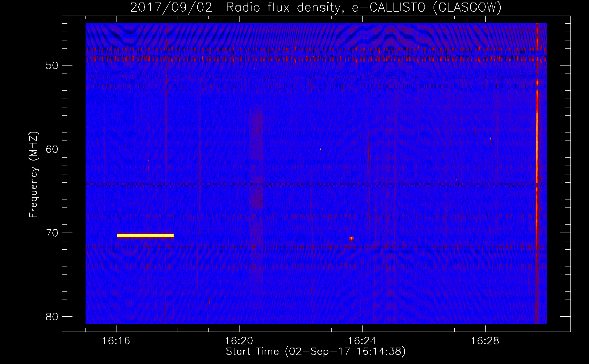Click the 16:16 time tick label
The image size is (589, 364).
(x=116, y=341)
